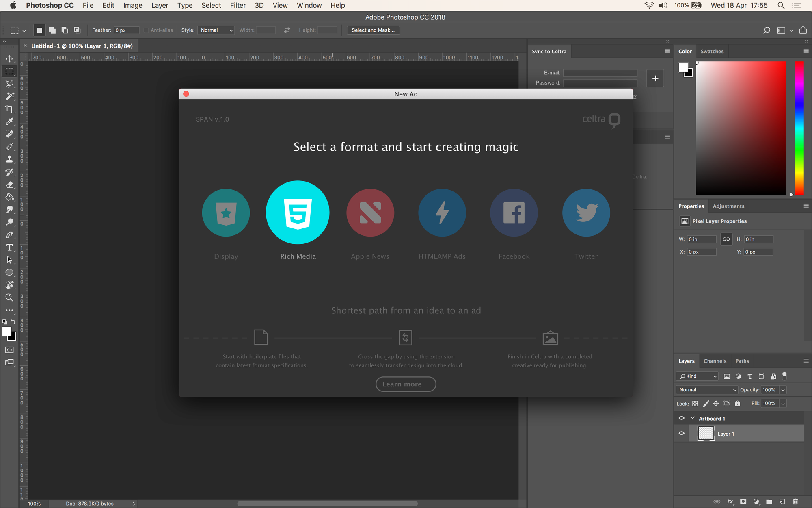Click the Rich Media HTML5 format icon

coord(298,213)
